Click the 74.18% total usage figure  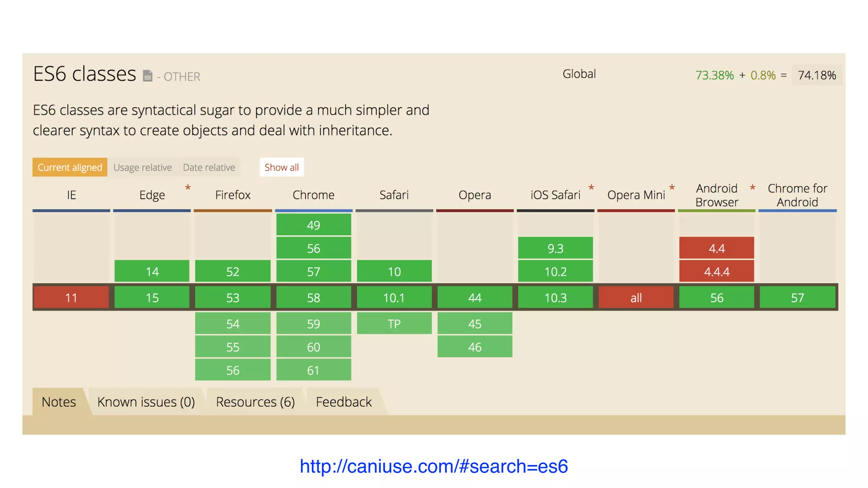[x=817, y=75]
